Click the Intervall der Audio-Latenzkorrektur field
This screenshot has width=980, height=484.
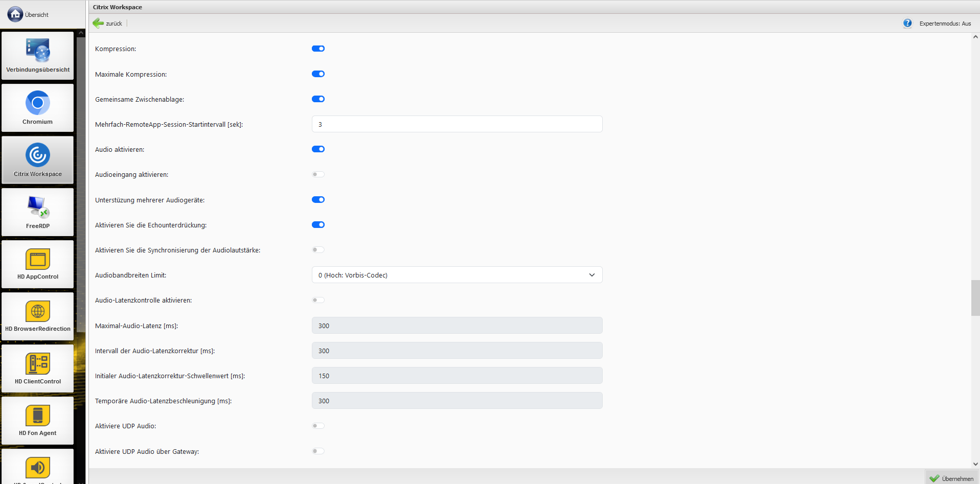[x=457, y=351]
